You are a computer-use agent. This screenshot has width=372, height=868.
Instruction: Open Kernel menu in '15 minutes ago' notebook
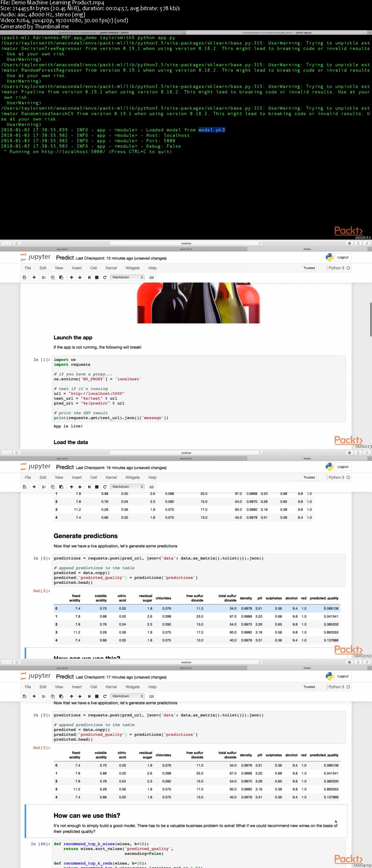[111, 268]
